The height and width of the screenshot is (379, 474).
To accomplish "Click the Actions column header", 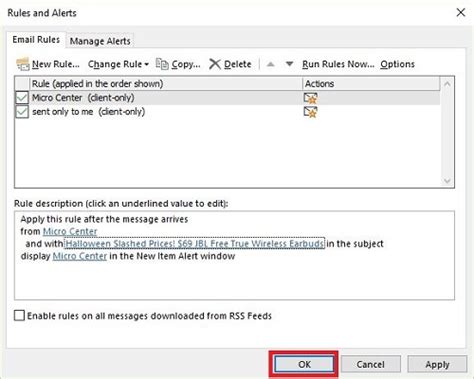I will (x=371, y=84).
